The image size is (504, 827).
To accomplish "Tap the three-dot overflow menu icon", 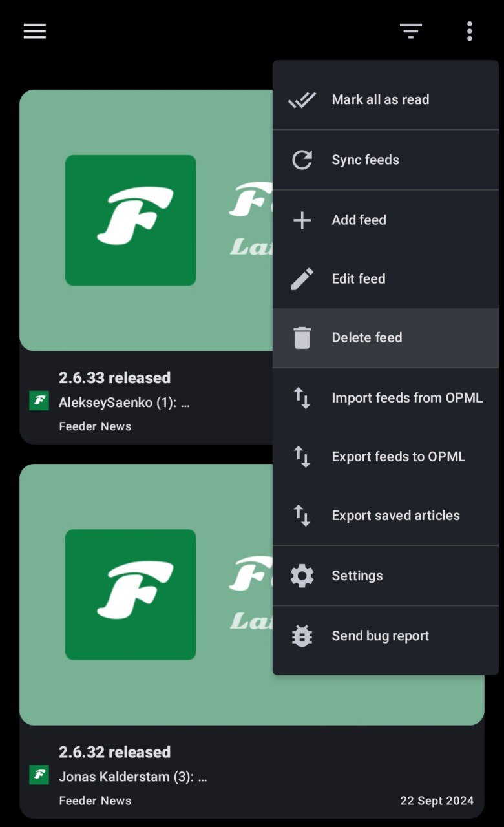I will pyautogui.click(x=469, y=31).
